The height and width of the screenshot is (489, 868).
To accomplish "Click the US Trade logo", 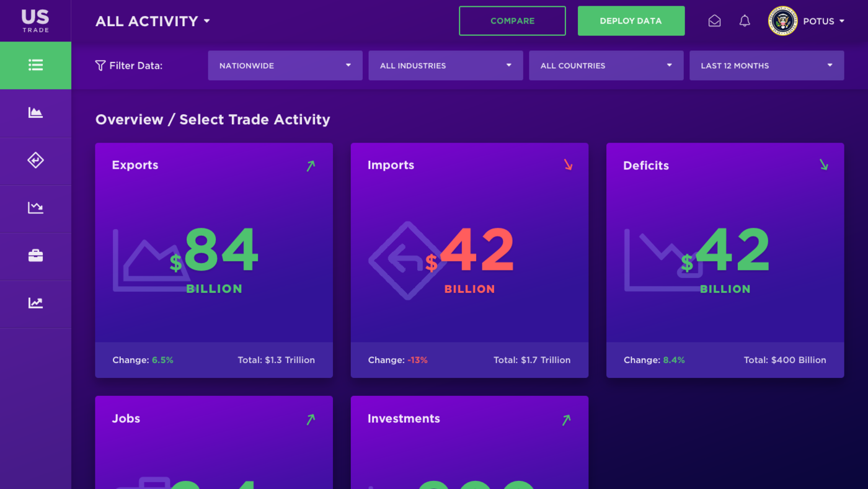I will pyautogui.click(x=35, y=20).
